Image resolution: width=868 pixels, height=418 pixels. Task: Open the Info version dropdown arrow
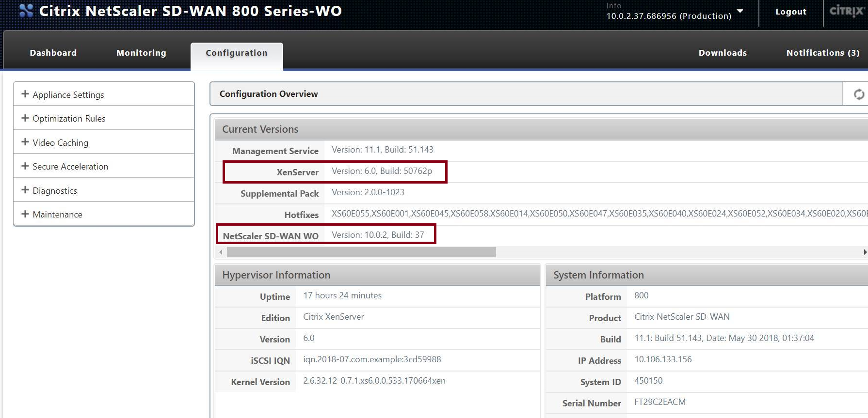pos(740,11)
